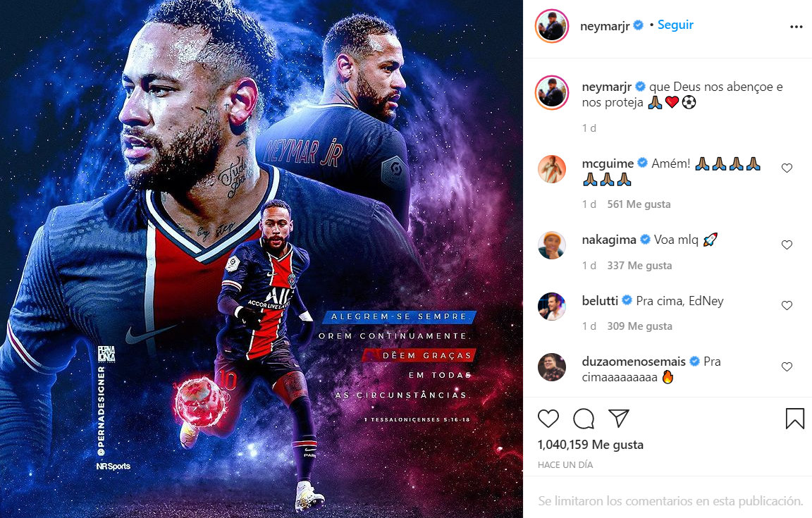The height and width of the screenshot is (518, 812).
Task: Open comments using the speech bubble icon
Action: point(584,419)
